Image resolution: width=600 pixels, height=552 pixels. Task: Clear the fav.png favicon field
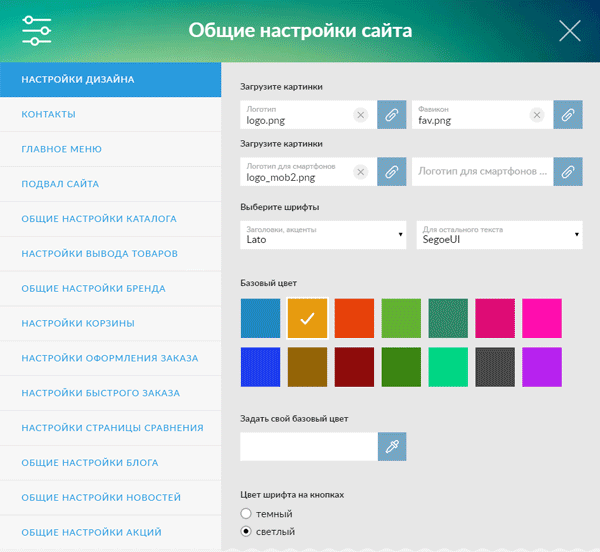coord(537,116)
